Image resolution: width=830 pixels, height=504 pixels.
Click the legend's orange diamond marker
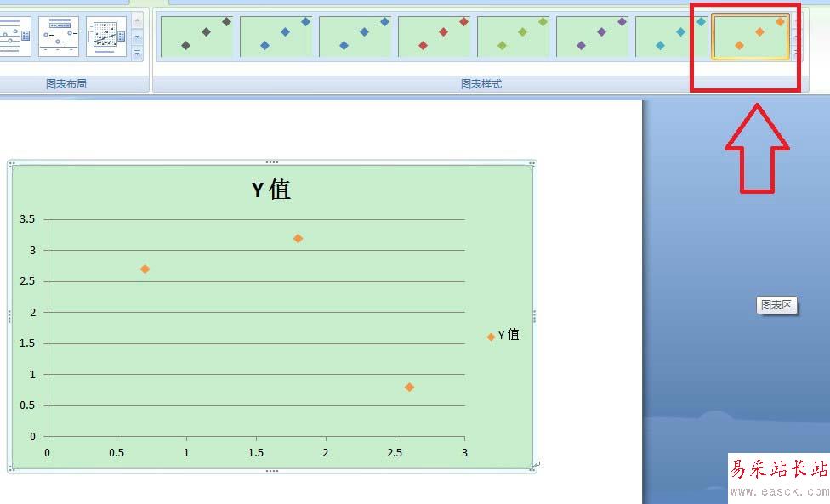tap(491, 337)
